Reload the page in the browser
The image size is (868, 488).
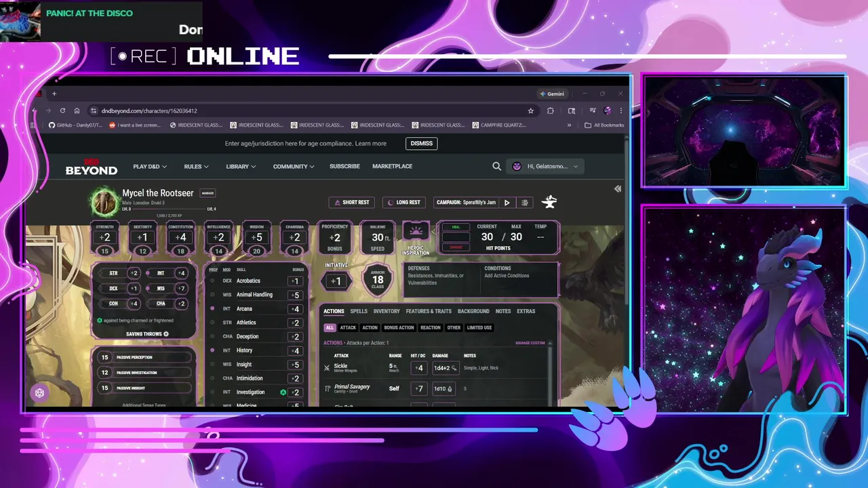coord(62,110)
